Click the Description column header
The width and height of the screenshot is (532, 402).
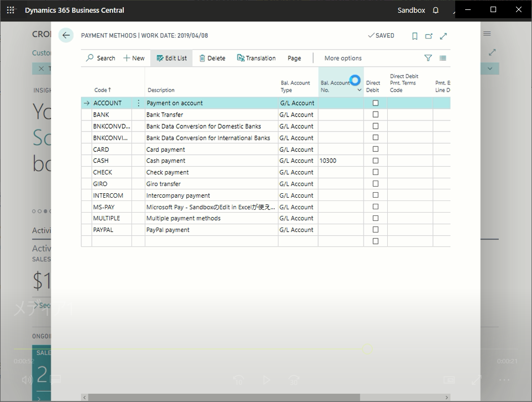[x=161, y=90]
